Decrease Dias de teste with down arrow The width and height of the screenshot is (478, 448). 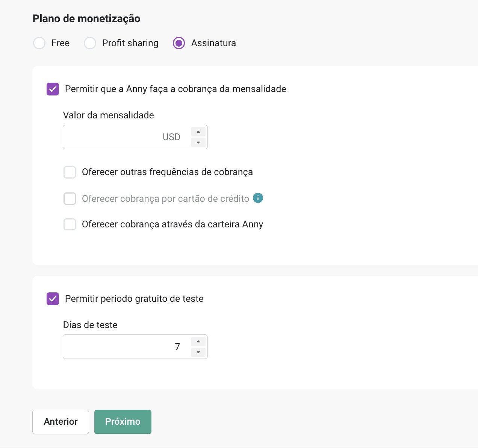click(198, 352)
